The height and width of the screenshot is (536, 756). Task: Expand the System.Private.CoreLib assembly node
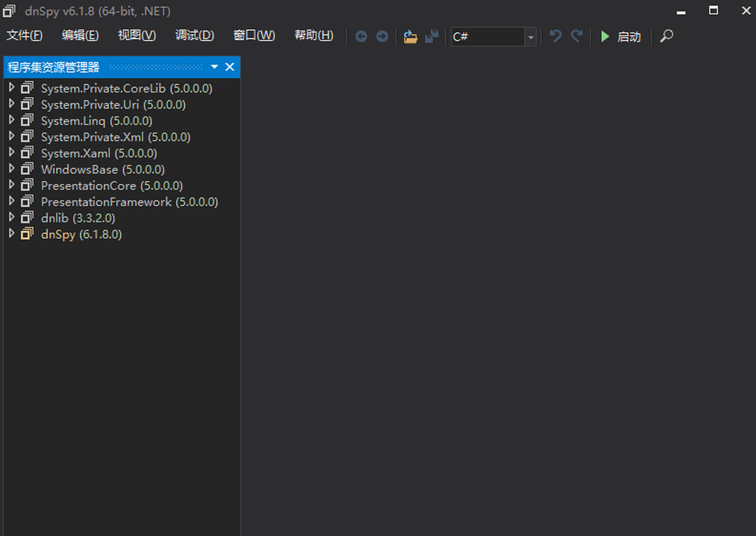point(11,88)
